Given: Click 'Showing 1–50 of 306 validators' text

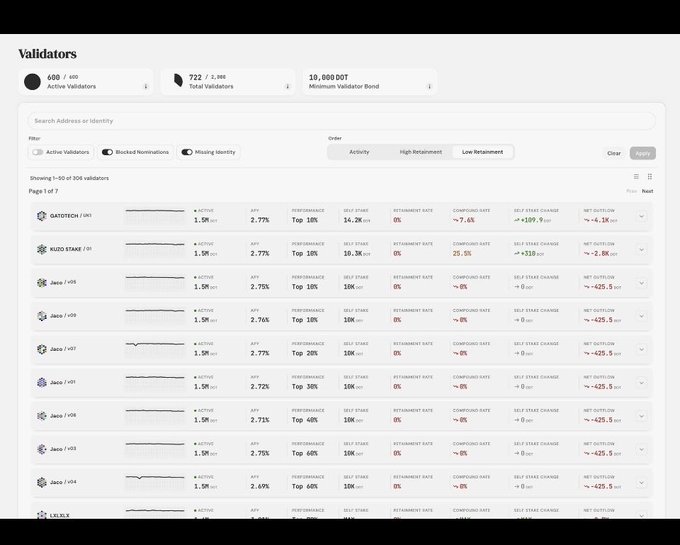Looking at the screenshot, I should 69,178.
